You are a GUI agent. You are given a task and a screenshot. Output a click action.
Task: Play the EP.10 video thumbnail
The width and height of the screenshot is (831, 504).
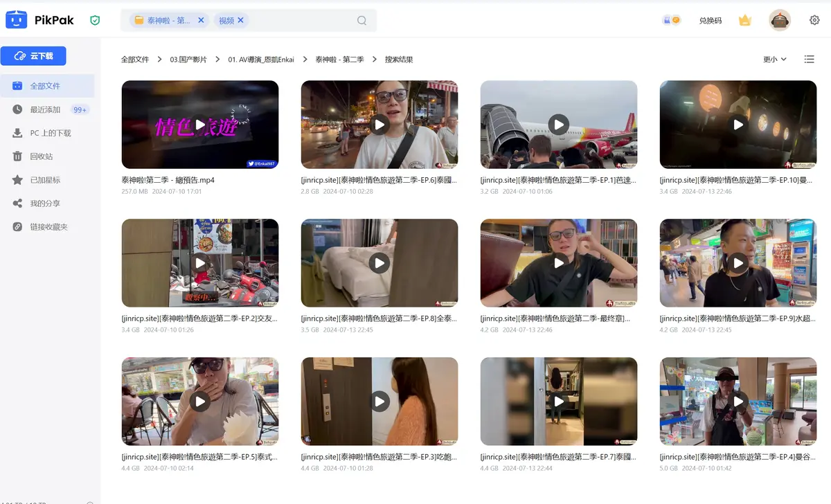pyautogui.click(x=738, y=125)
